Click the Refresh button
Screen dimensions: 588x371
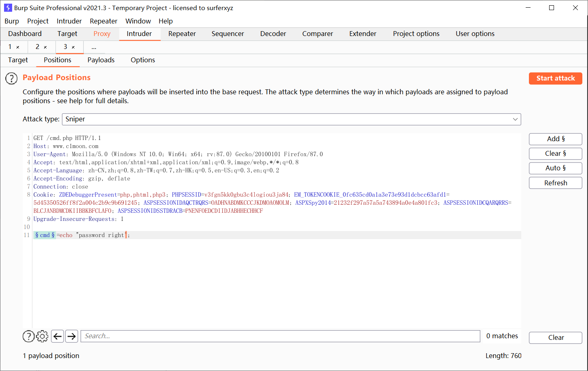[x=556, y=183]
